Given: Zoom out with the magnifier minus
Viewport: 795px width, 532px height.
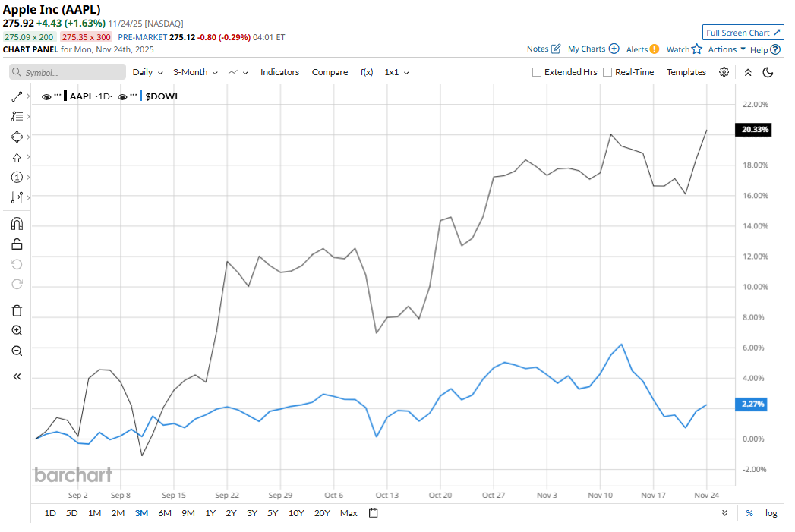Looking at the screenshot, I should (x=17, y=351).
